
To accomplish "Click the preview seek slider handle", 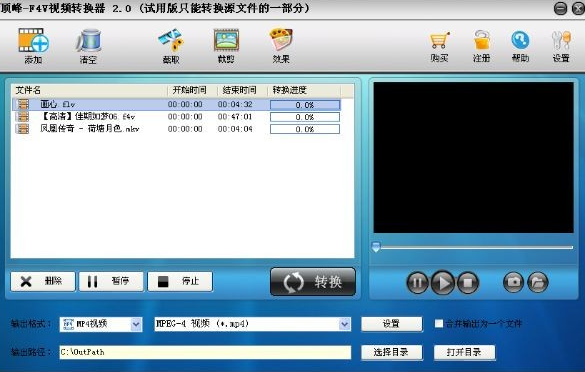I will 376,247.
